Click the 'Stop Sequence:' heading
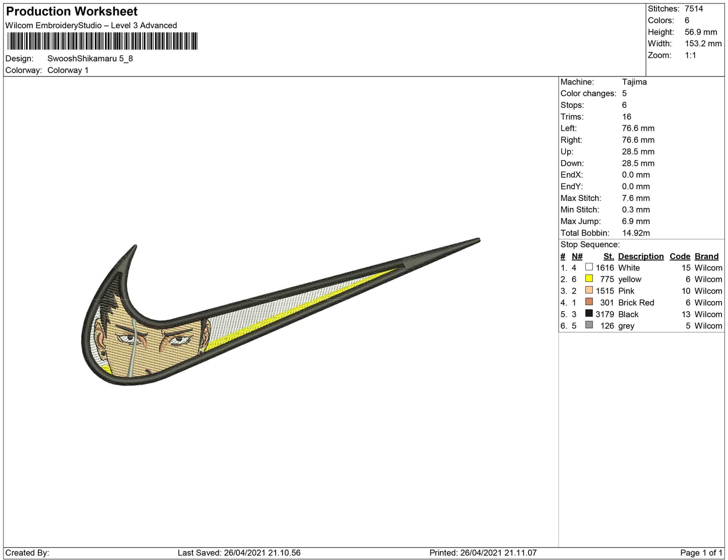 point(590,245)
